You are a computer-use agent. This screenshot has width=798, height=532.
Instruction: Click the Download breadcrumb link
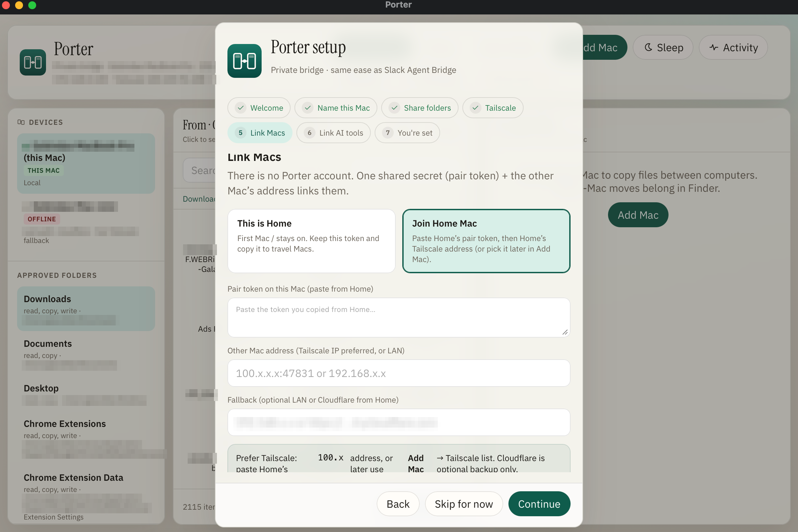pyautogui.click(x=199, y=199)
